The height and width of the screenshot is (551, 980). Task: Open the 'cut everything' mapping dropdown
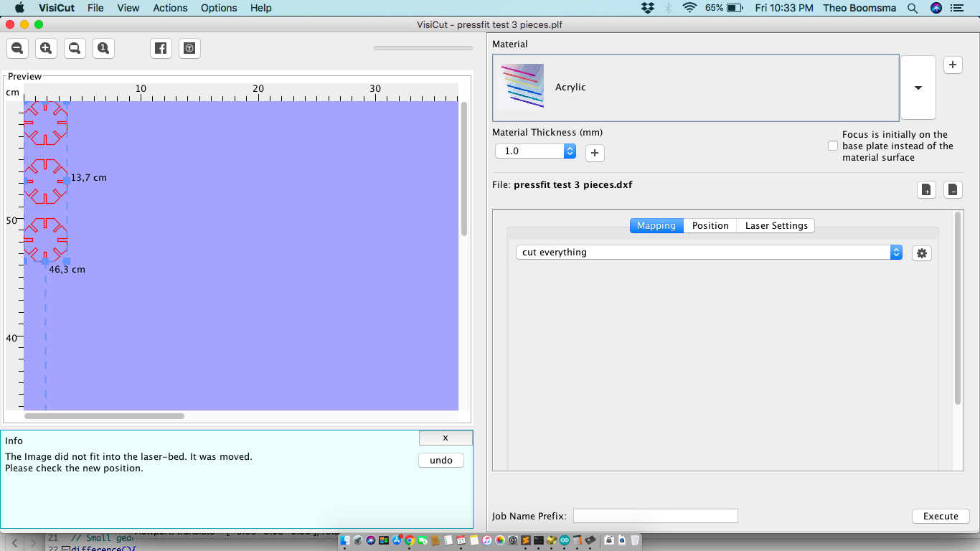click(709, 253)
